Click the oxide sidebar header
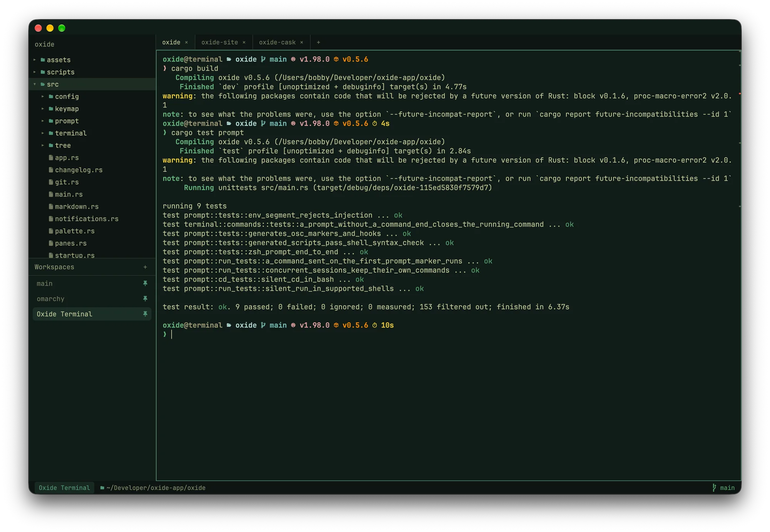This screenshot has width=770, height=532. tap(44, 44)
